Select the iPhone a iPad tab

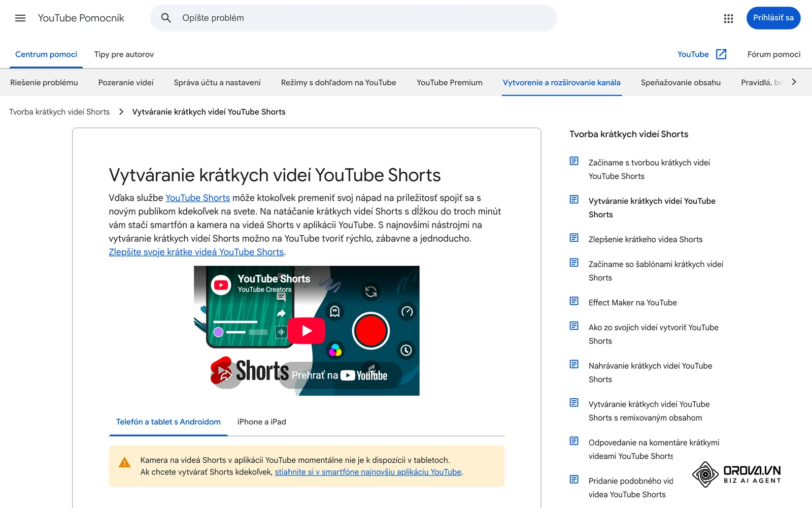point(261,422)
